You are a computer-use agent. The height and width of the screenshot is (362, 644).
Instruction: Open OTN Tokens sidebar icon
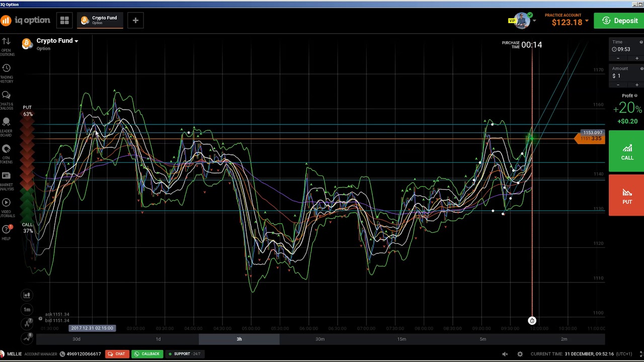pyautogui.click(x=6, y=153)
